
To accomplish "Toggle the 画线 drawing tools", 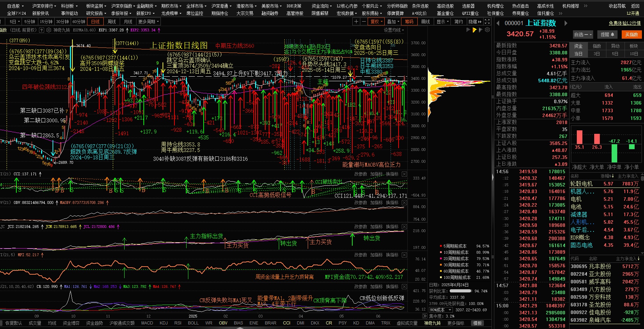I will click(x=425, y=22).
